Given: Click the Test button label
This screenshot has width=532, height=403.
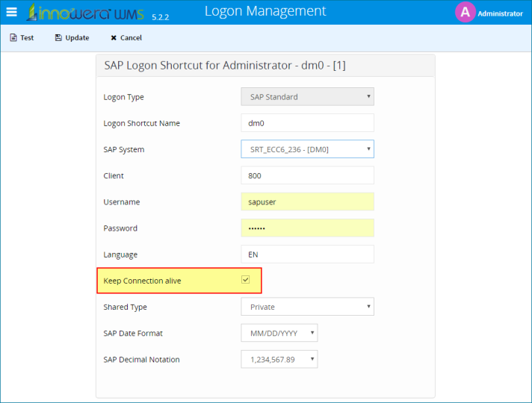Looking at the screenshot, I should pos(27,37).
